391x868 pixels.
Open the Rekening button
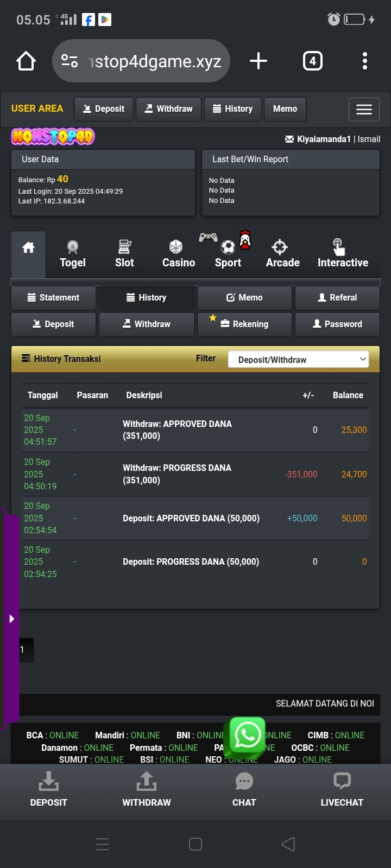(x=244, y=324)
